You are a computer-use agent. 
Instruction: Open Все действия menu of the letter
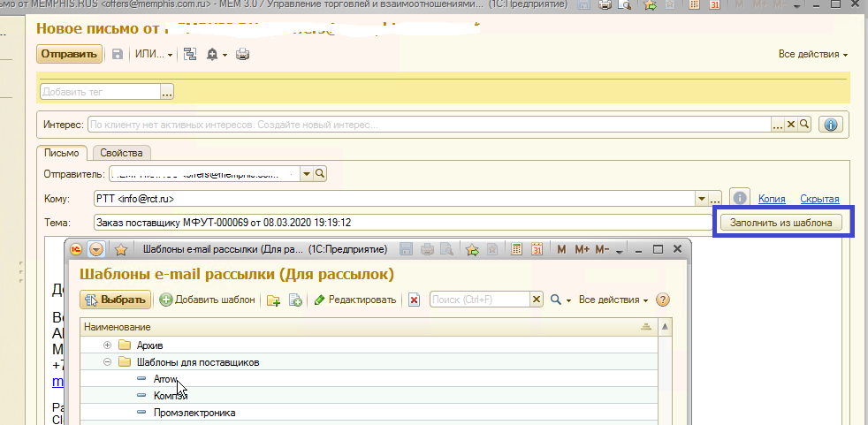pos(812,55)
